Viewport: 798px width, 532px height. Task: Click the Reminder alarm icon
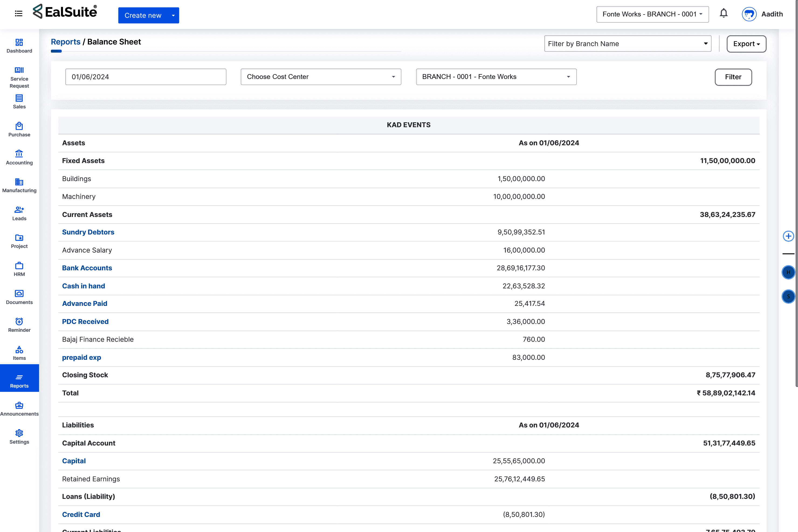(x=19, y=325)
